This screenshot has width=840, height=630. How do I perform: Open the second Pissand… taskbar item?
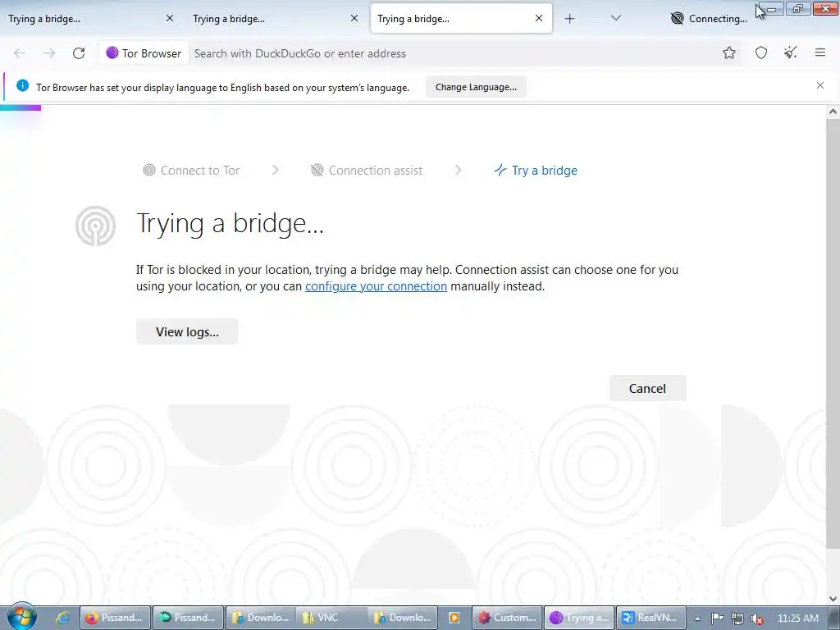tap(189, 618)
